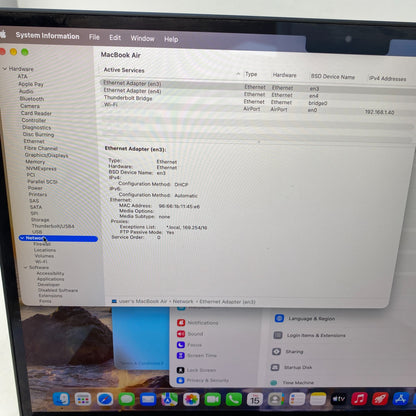The width and height of the screenshot is (416, 416).
Task: Select Bluetooth in the Hardware list
Action: 32,99
